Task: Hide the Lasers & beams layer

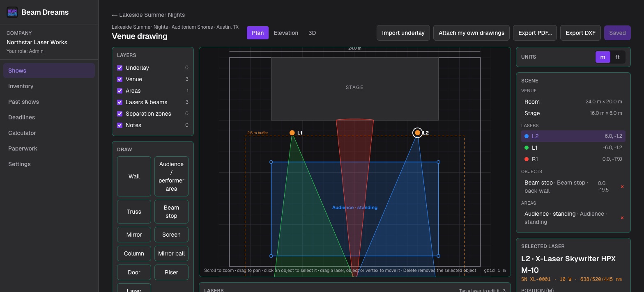Action: pyautogui.click(x=120, y=102)
